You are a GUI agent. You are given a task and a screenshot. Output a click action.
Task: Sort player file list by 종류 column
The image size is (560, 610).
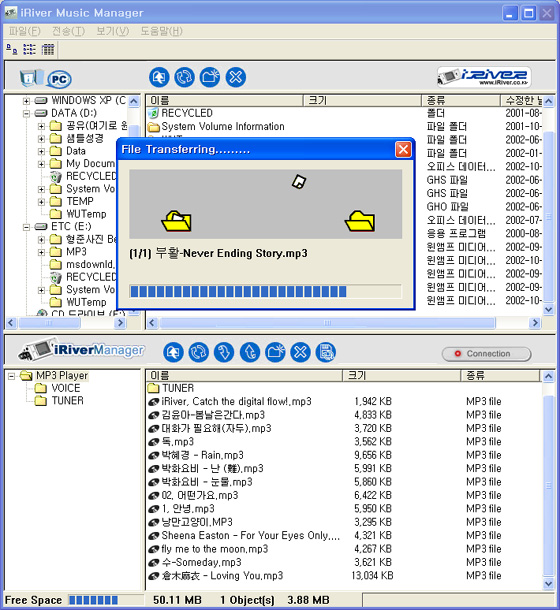tap(501, 375)
